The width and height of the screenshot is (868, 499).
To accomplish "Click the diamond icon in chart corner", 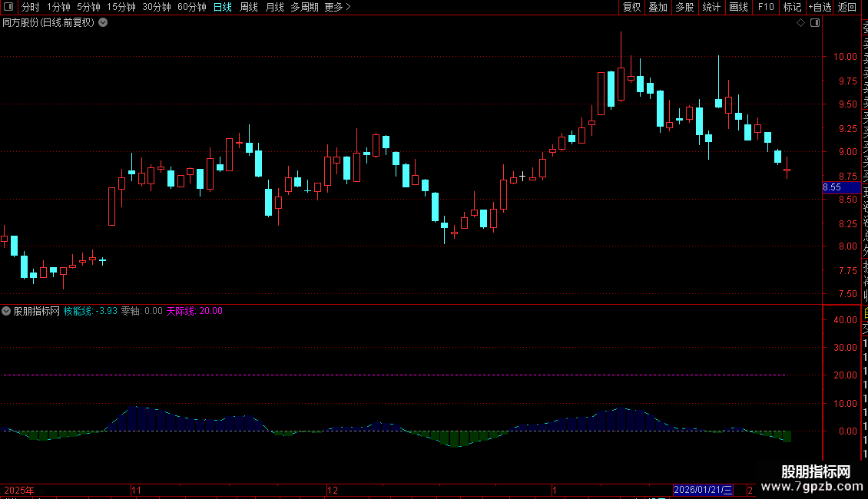I will tap(800, 23).
